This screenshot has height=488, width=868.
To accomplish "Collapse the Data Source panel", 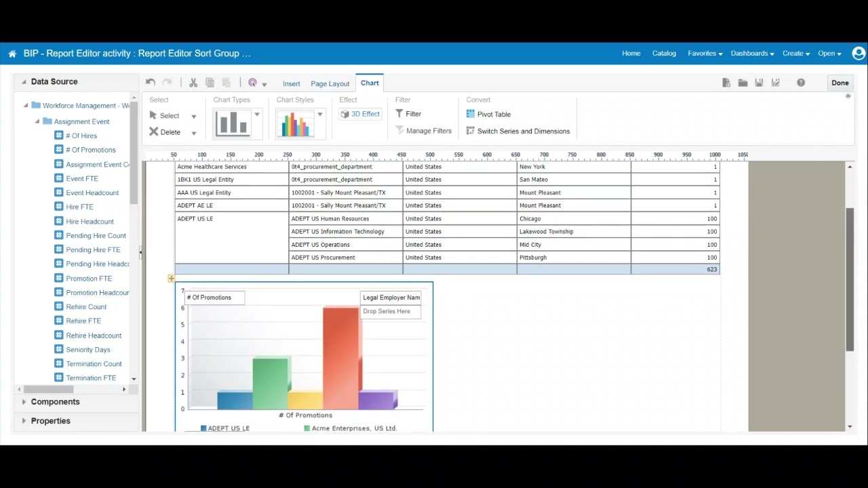I will pos(24,81).
